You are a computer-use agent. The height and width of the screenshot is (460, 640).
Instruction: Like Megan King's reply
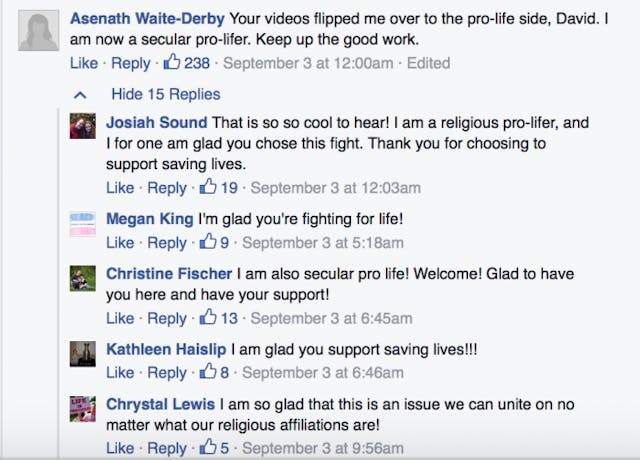point(120,242)
